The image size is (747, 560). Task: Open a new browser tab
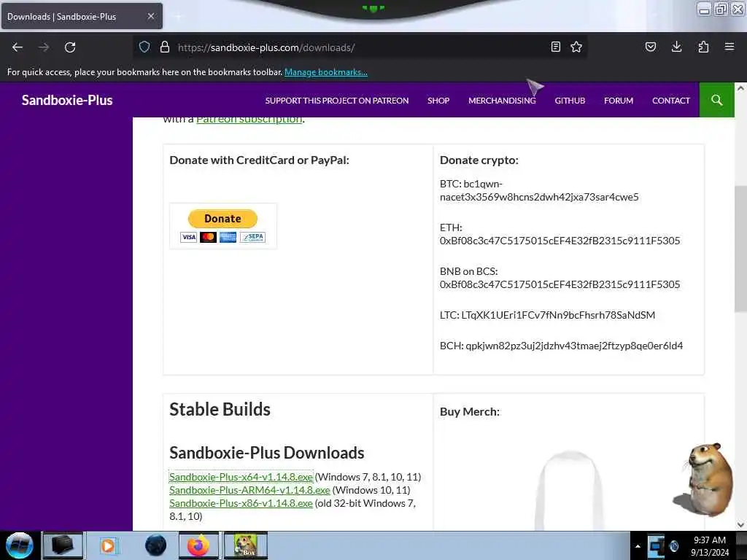pyautogui.click(x=178, y=17)
